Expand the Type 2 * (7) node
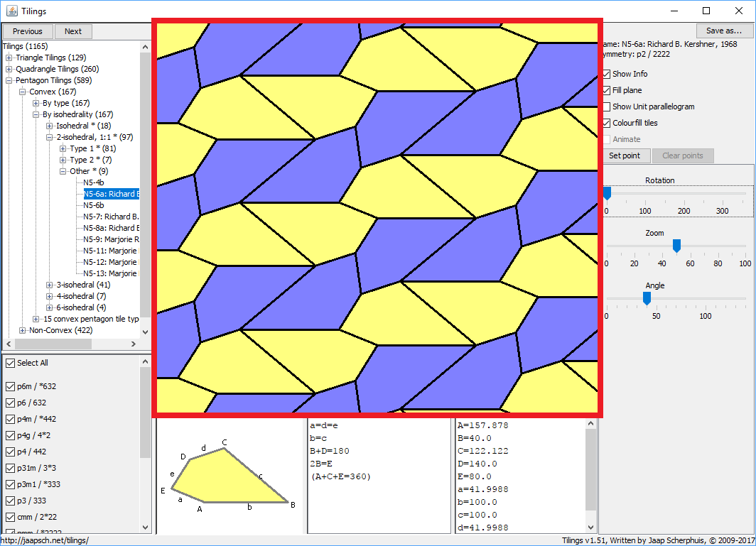 pos(63,160)
